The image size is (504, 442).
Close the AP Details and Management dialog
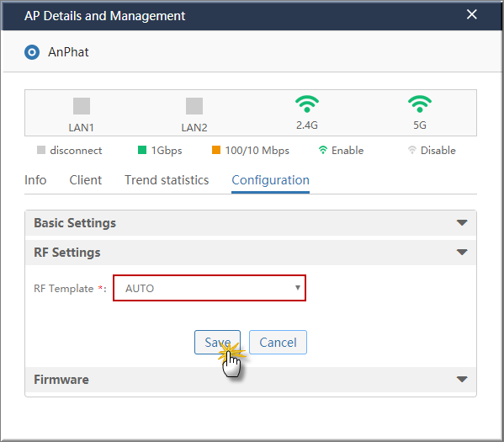click(x=471, y=14)
